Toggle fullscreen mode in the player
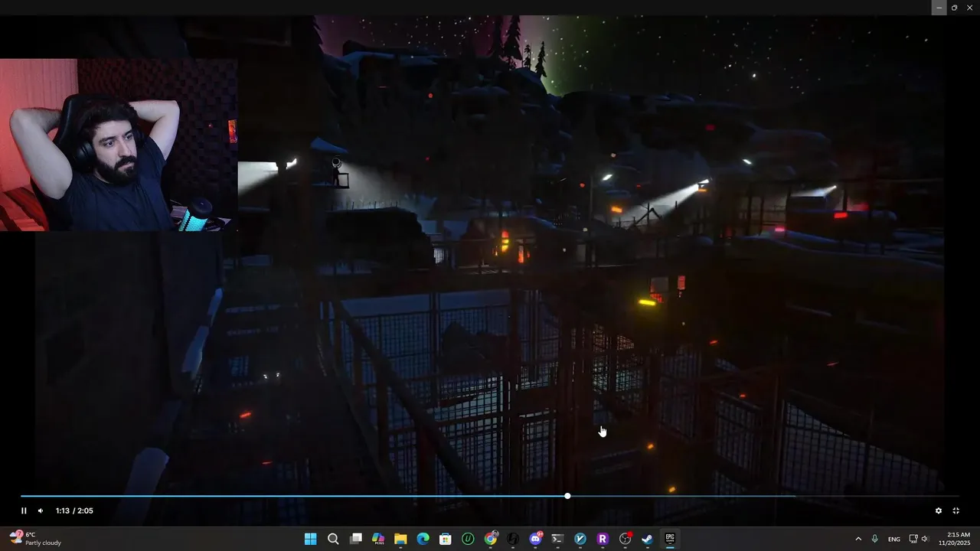The image size is (980, 551). 955,510
